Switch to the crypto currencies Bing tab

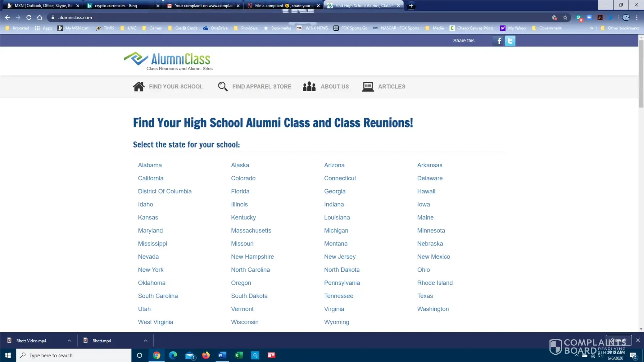[x=116, y=6]
